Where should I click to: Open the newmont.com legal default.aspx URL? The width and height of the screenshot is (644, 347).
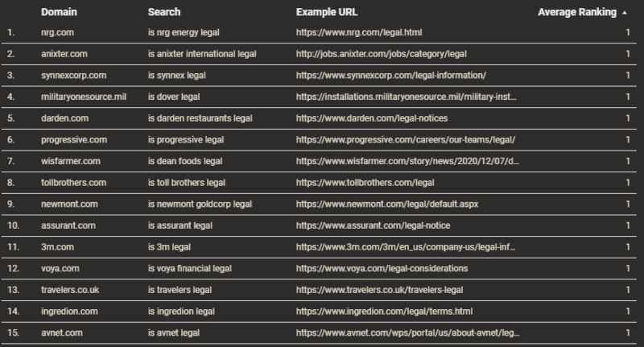[x=387, y=204]
